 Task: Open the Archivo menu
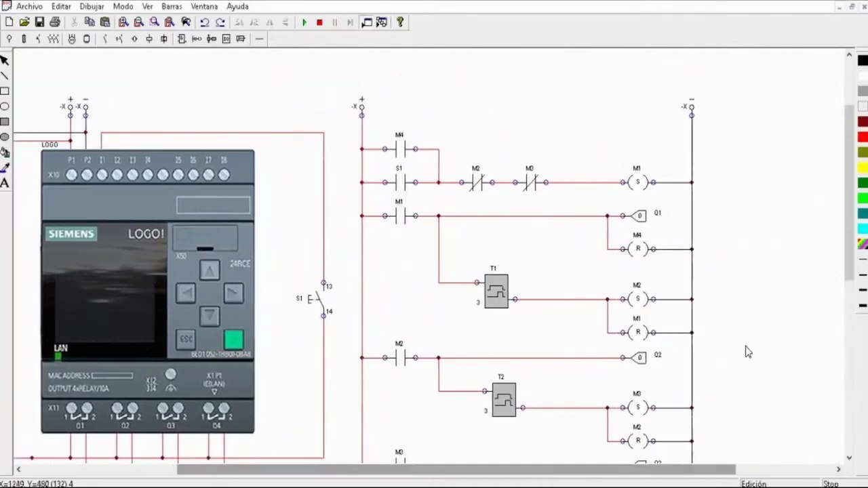click(29, 6)
